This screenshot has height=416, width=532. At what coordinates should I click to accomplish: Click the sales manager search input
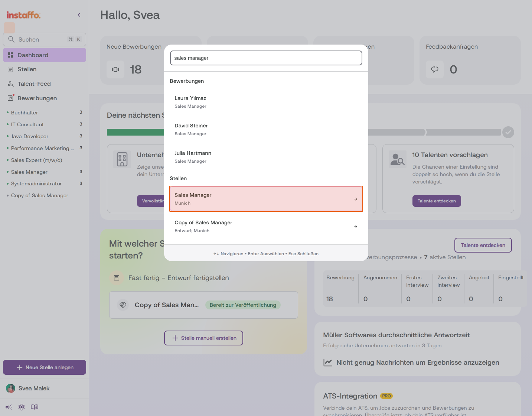(266, 58)
